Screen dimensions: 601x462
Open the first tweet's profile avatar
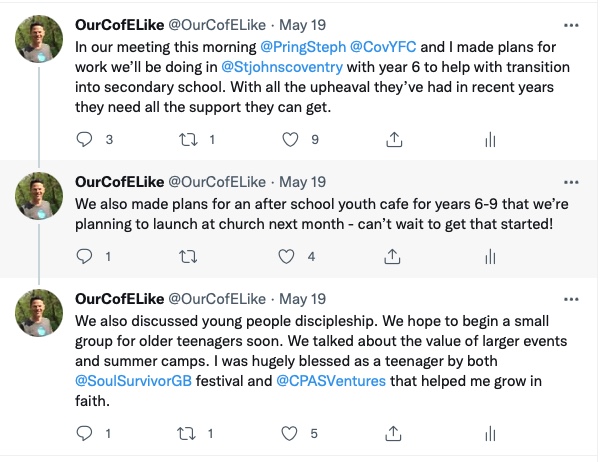pos(37,40)
